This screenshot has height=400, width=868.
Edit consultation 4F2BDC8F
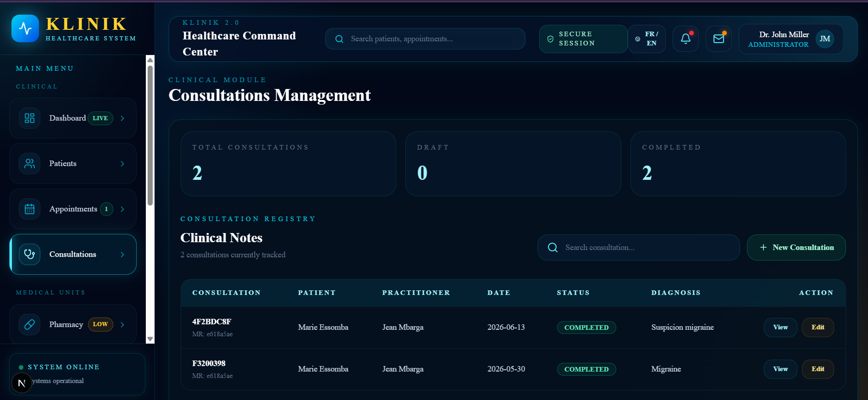click(x=818, y=328)
